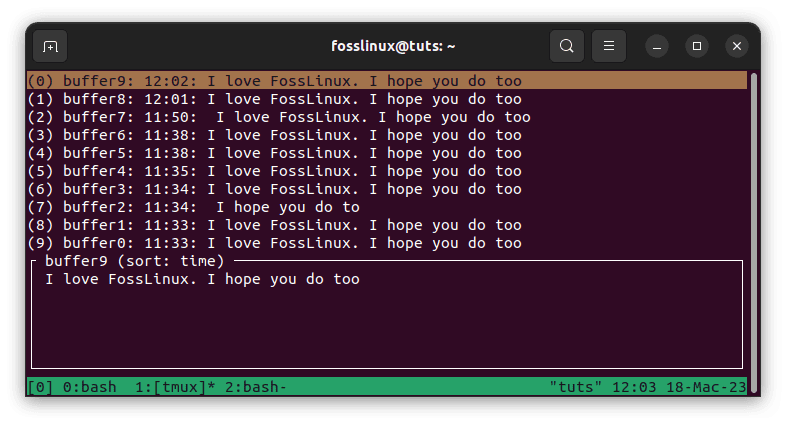
Task: Click preview text "I love FossLinux. I hope you do too"
Action: [203, 279]
